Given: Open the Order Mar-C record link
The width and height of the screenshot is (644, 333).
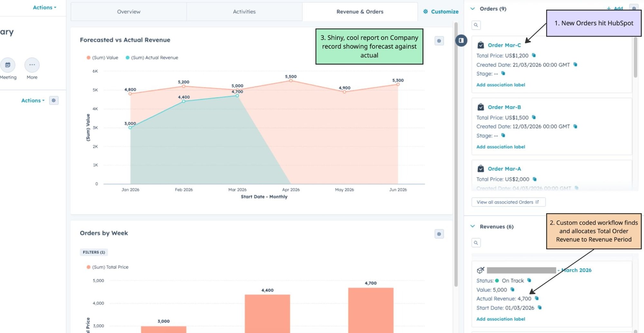Looking at the screenshot, I should [504, 45].
